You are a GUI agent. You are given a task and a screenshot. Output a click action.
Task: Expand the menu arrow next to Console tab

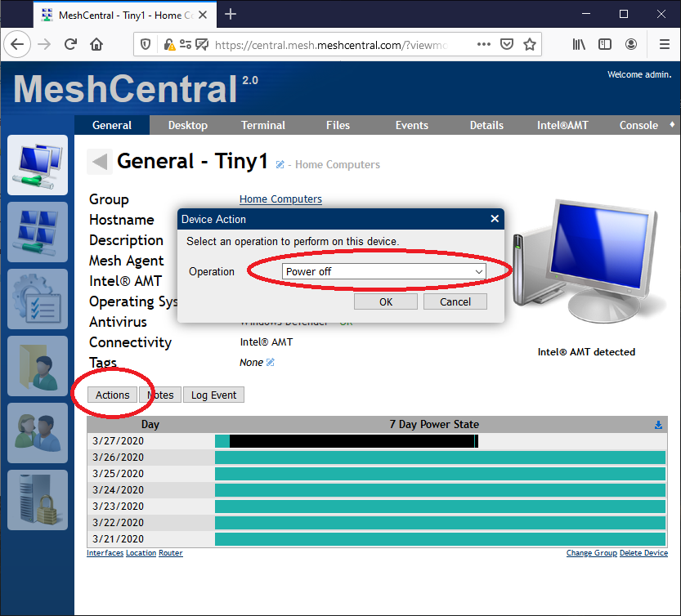coord(670,125)
